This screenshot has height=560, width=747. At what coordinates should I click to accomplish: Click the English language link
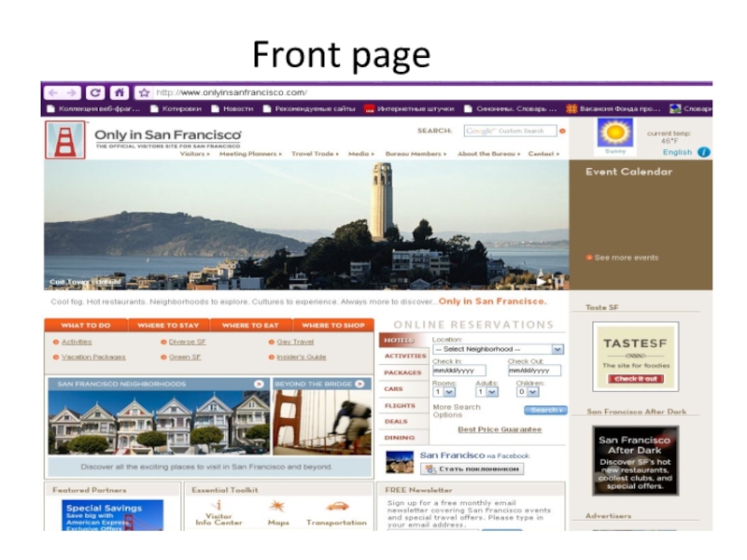[677, 152]
